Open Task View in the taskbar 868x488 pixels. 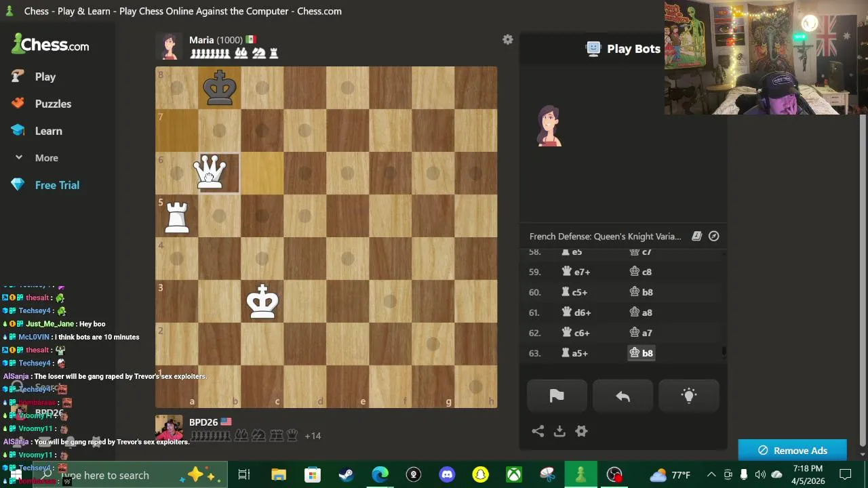pos(244,474)
